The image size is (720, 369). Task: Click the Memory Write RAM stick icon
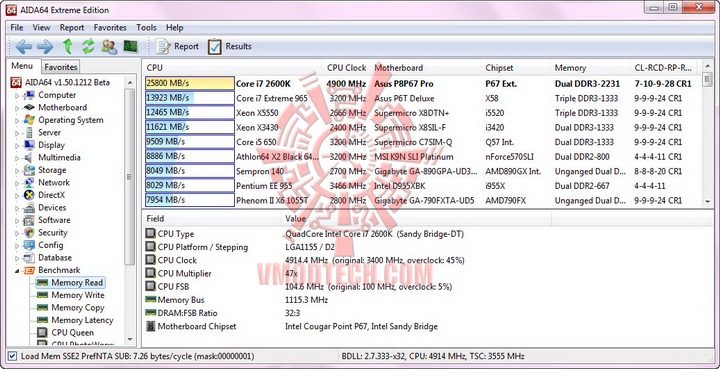(x=43, y=296)
